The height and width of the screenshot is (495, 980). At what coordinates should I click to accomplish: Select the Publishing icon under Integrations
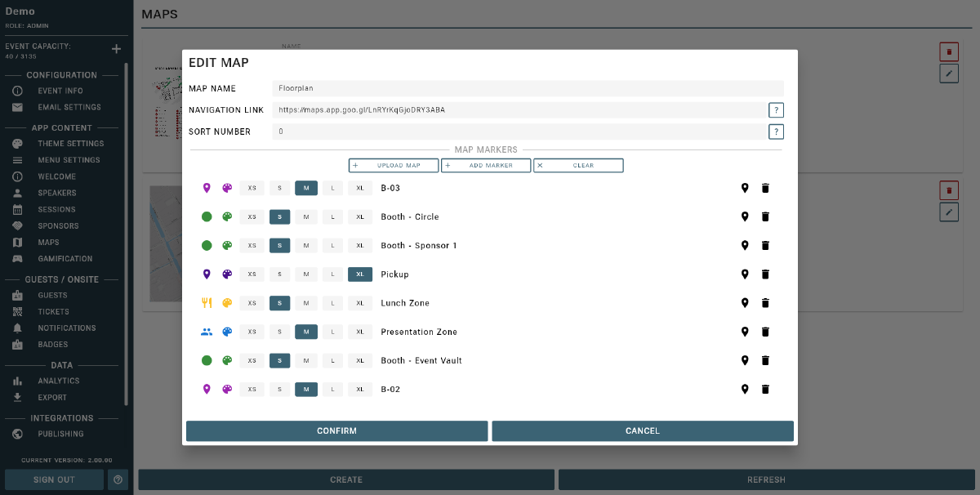18,434
